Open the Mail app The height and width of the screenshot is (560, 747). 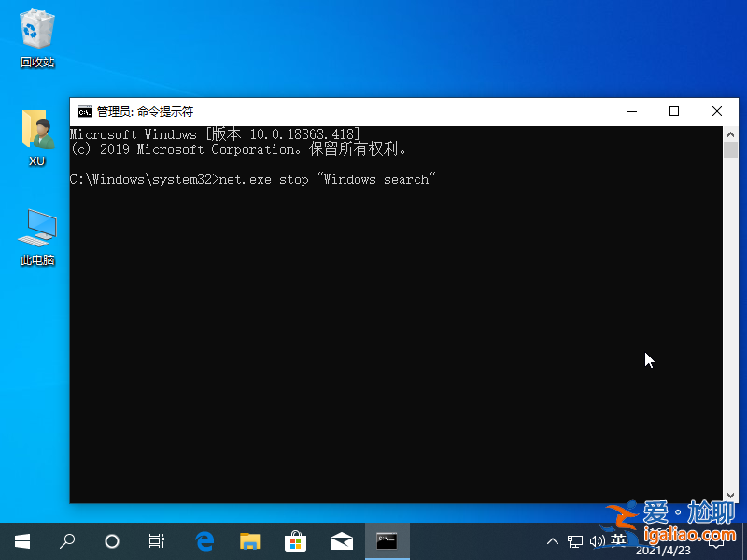coord(341,541)
